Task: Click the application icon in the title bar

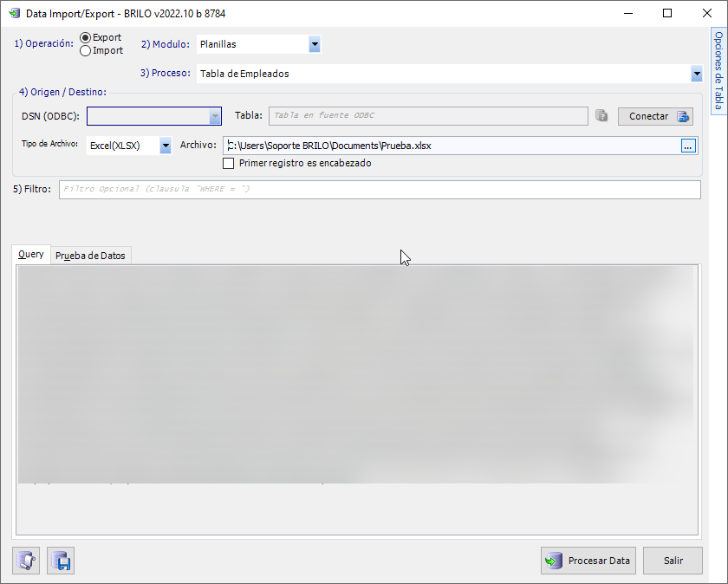Action: (x=14, y=13)
